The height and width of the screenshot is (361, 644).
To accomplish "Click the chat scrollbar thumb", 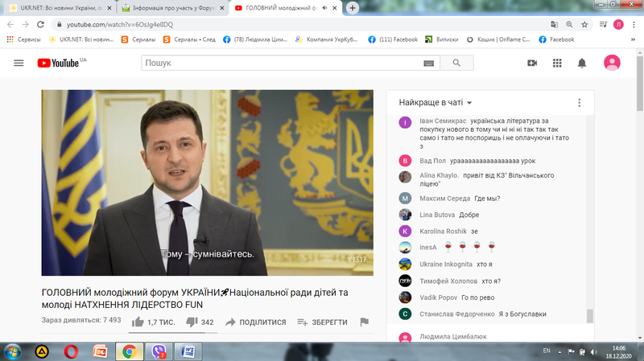I will coord(589,315).
